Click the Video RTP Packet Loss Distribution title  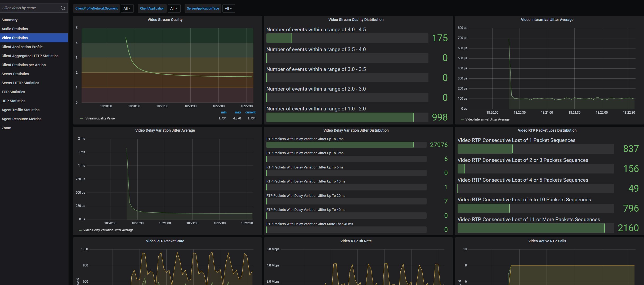[547, 130]
